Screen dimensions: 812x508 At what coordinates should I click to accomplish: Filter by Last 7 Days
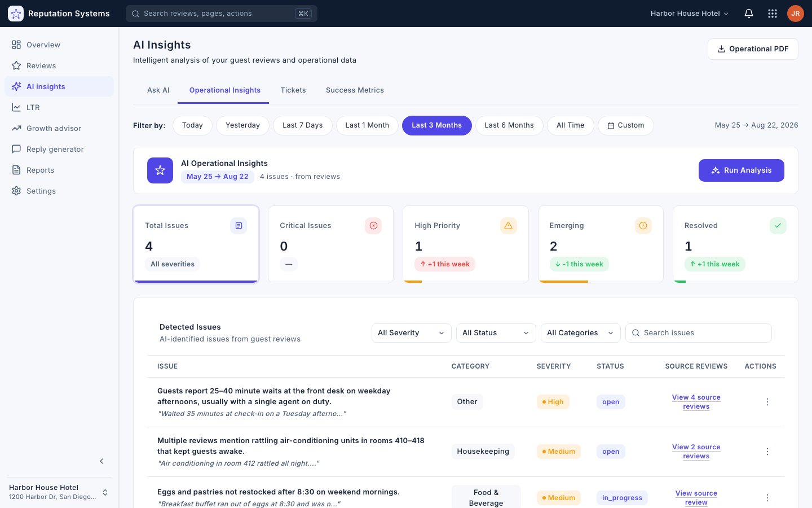(303, 125)
